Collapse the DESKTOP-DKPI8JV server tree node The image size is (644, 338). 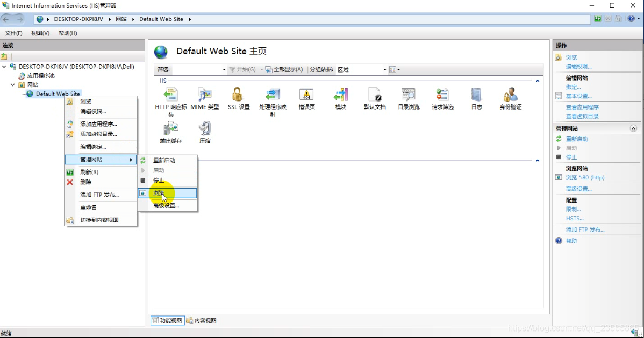click(4, 67)
